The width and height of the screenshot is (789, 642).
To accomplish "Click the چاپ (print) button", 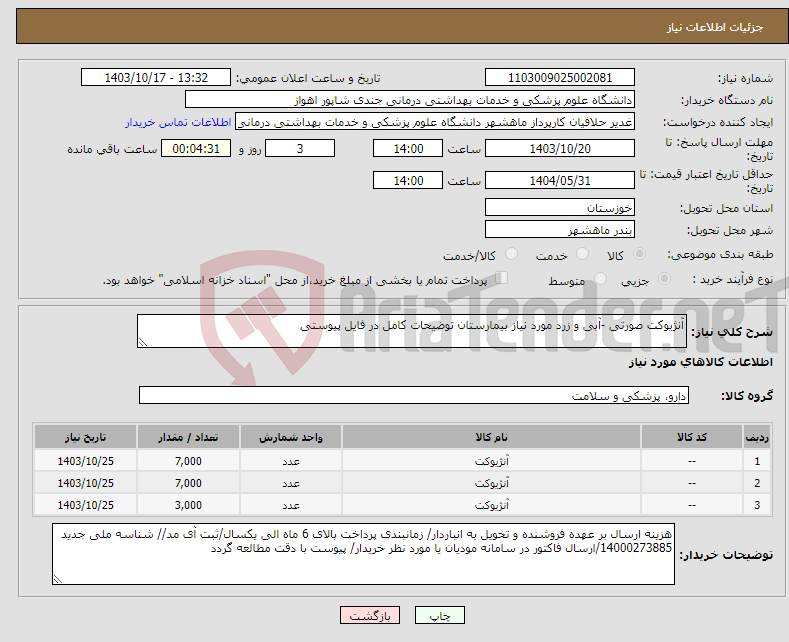I will (439, 615).
